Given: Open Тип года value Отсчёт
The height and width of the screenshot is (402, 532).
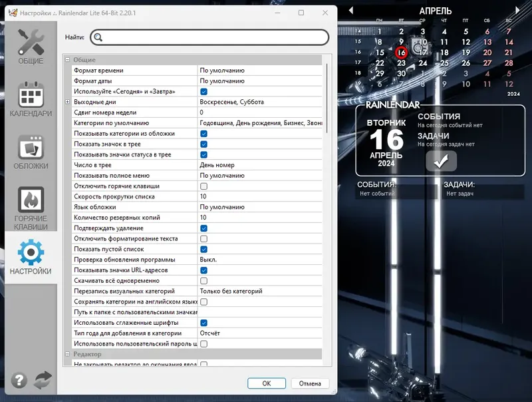Looking at the screenshot, I should coord(260,333).
